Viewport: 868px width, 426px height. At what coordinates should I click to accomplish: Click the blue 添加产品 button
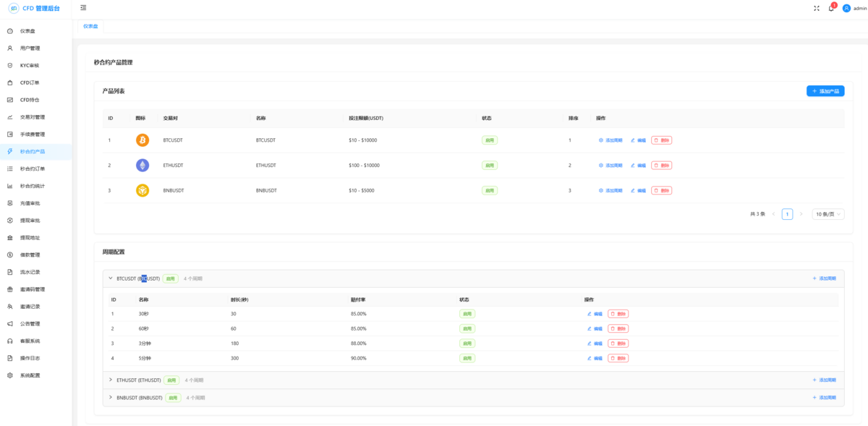825,91
